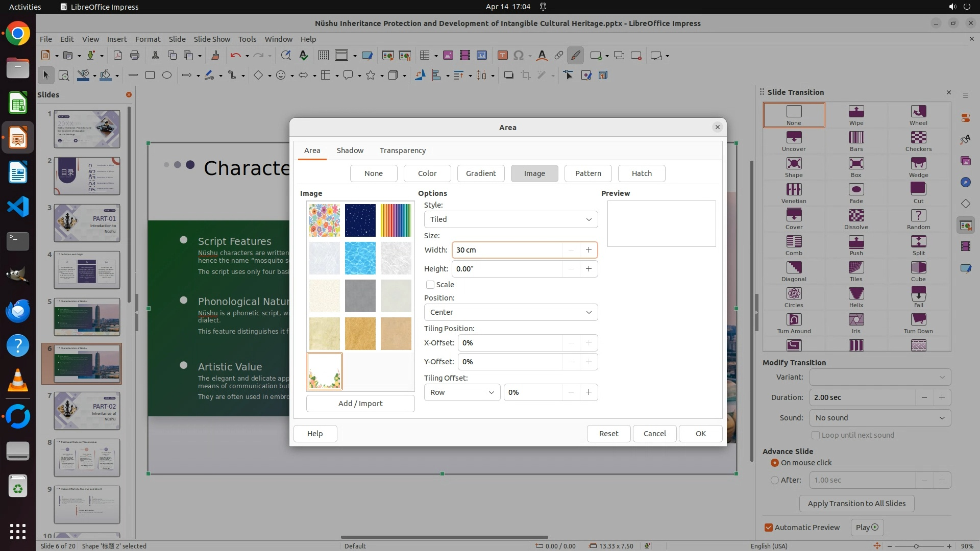Image resolution: width=980 pixels, height=551 pixels.
Task: Select the After advance slide radio
Action: coord(775,480)
